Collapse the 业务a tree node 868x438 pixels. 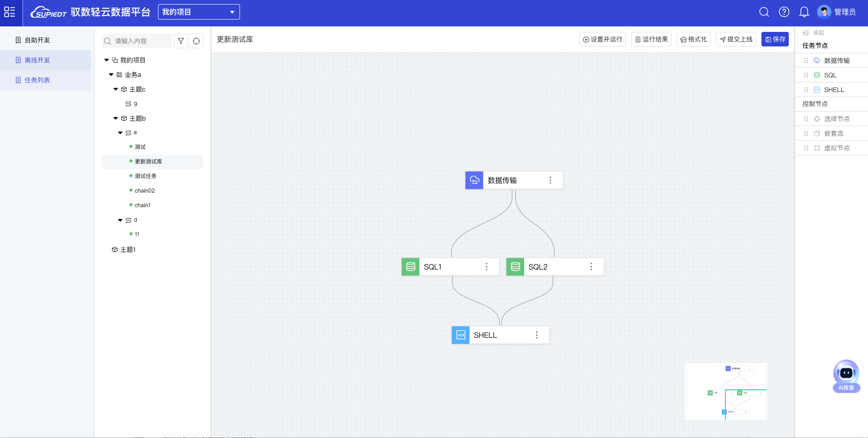tap(111, 75)
